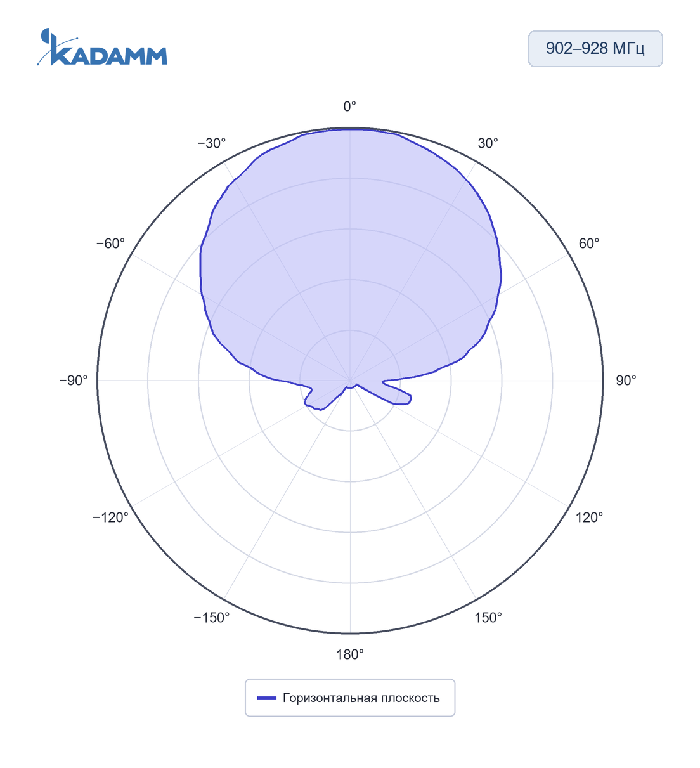This screenshot has width=700, height=768.
Task: Click the blue legend line swatch
Action: click(x=266, y=698)
